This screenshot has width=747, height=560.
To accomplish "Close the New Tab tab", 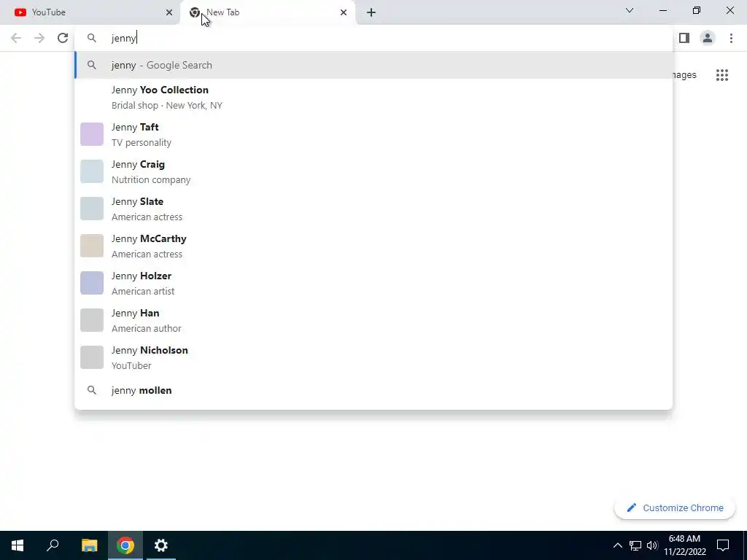I will (x=344, y=12).
